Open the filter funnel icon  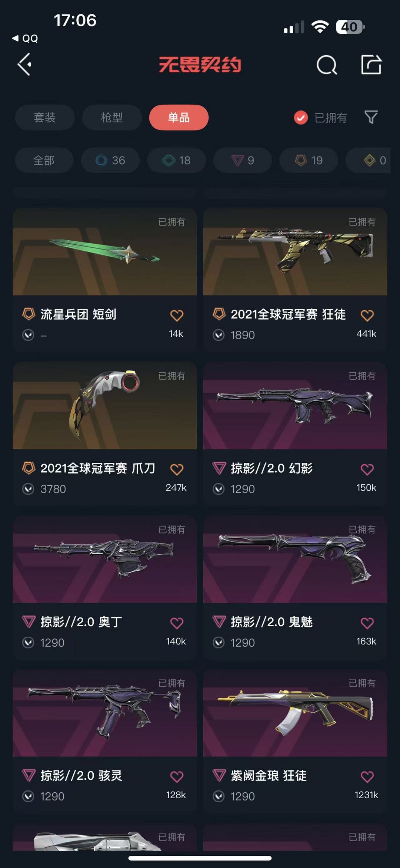coord(371,117)
